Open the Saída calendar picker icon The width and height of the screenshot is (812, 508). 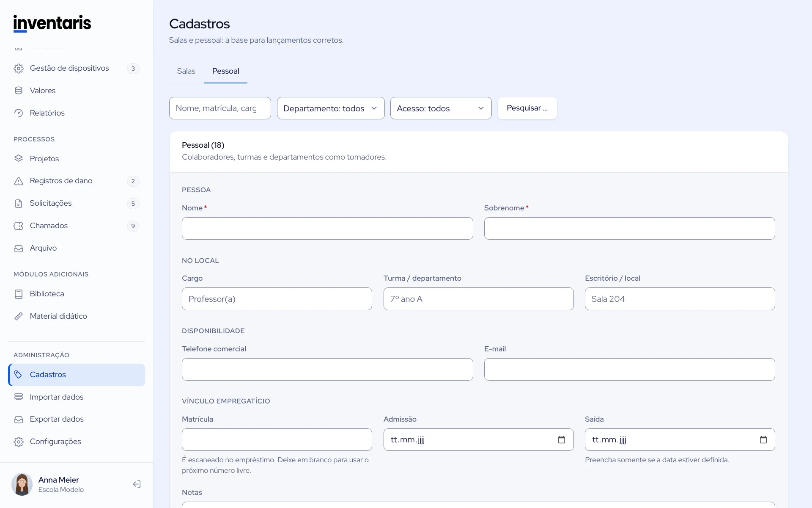tap(763, 440)
